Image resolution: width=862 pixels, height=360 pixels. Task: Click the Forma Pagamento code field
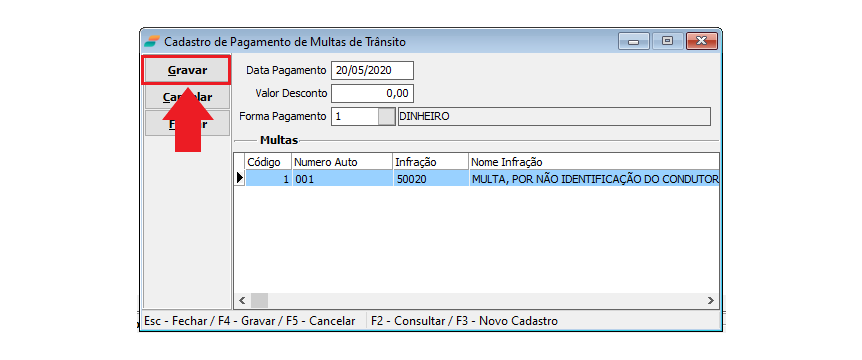(x=355, y=117)
